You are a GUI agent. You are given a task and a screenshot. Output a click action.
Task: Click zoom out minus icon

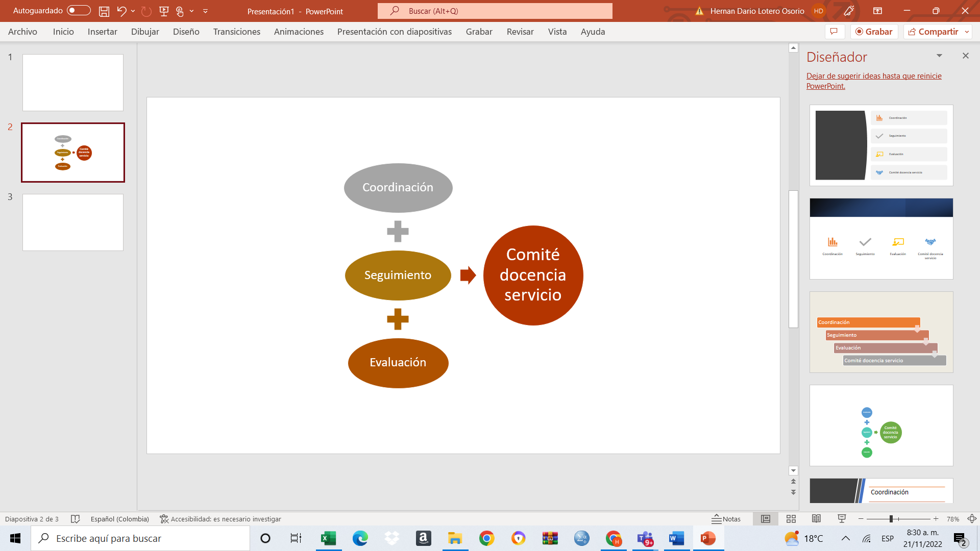point(861,519)
